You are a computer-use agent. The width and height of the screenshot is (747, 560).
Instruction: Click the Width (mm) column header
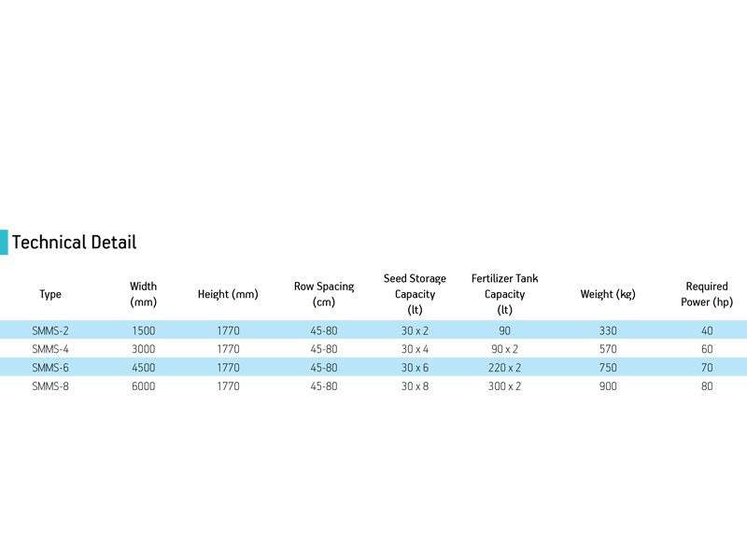point(144,294)
